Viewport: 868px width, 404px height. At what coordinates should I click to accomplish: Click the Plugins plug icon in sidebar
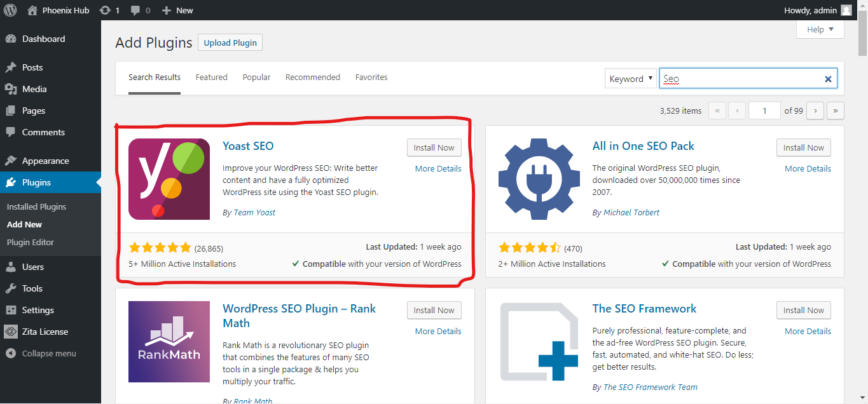11,182
